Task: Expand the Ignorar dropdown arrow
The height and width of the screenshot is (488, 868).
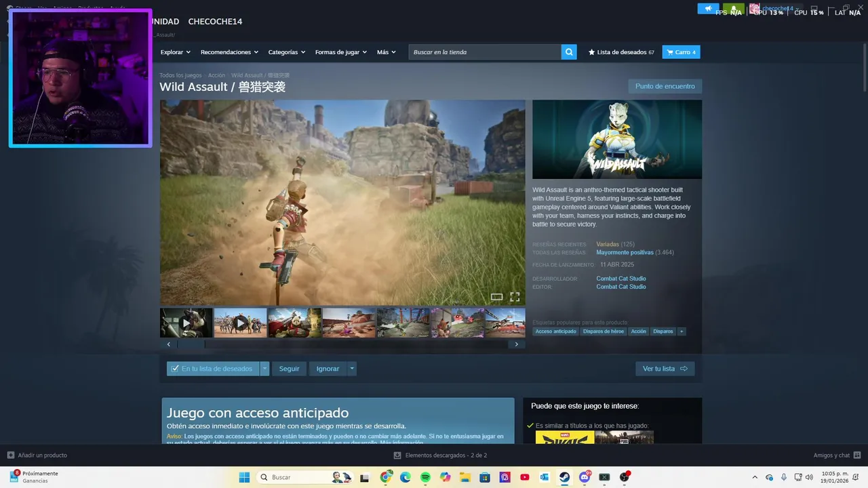Action: pos(351,369)
